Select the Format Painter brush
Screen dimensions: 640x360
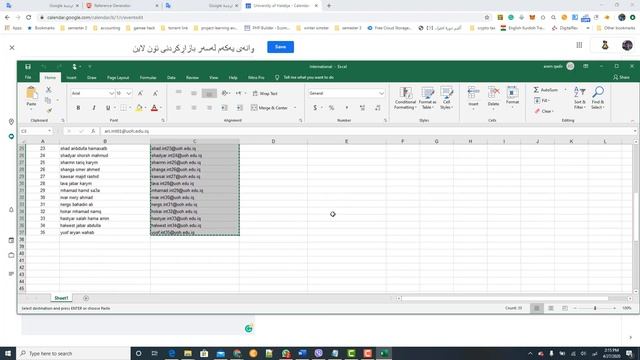point(48,111)
